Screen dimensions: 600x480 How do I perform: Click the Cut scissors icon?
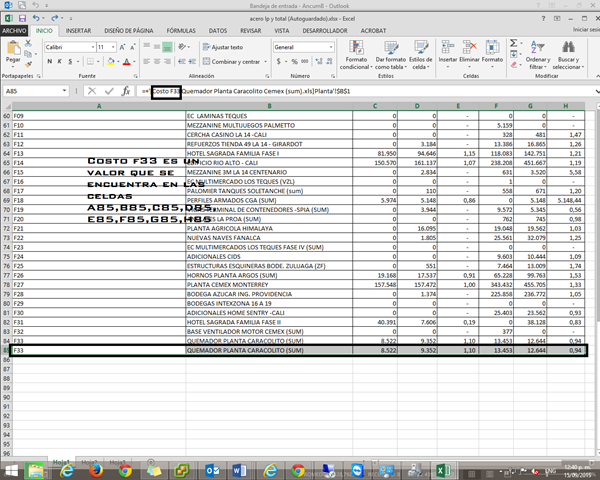(28, 44)
